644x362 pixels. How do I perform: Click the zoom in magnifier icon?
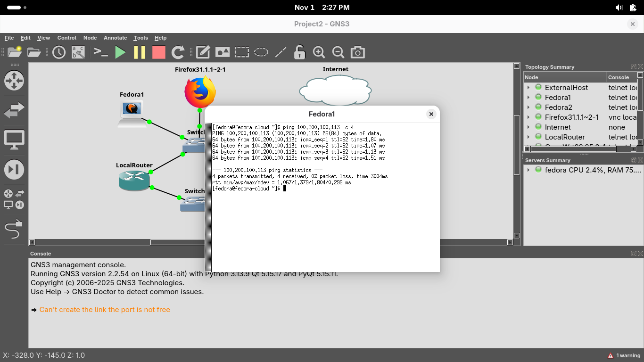point(319,52)
